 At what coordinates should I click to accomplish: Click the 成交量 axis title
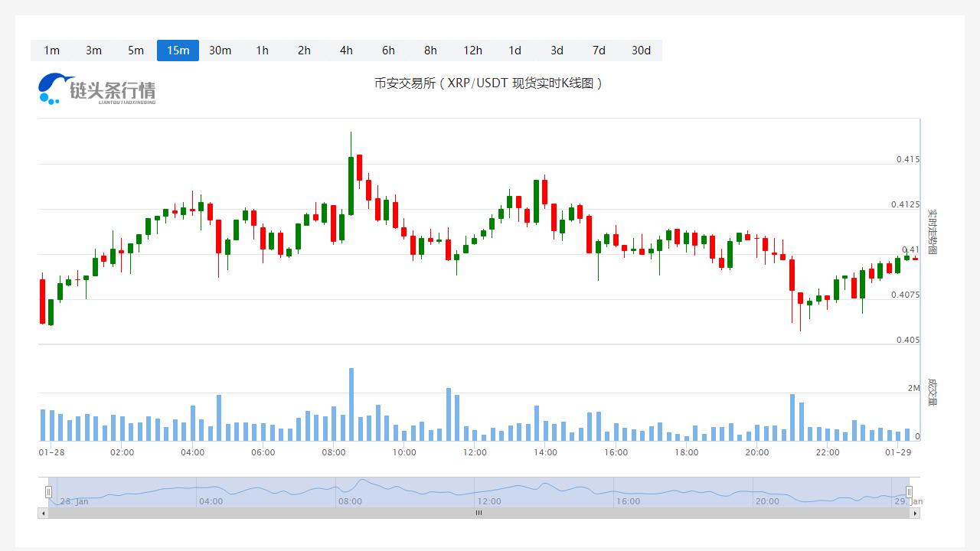pyautogui.click(x=932, y=391)
